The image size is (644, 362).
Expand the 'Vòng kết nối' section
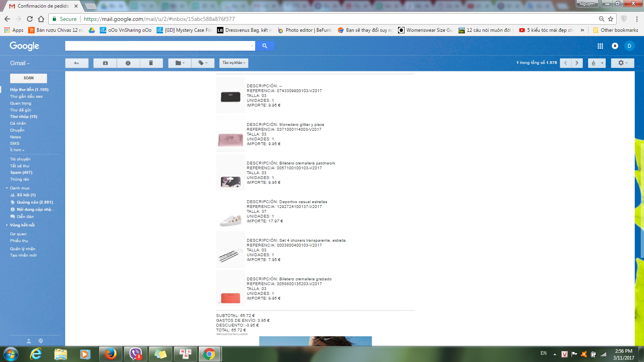pyautogui.click(x=22, y=225)
